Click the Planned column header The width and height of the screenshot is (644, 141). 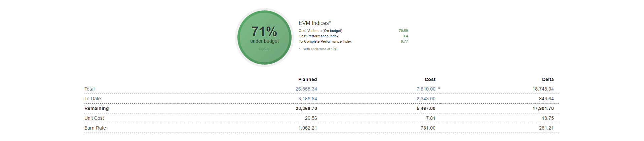(307, 80)
